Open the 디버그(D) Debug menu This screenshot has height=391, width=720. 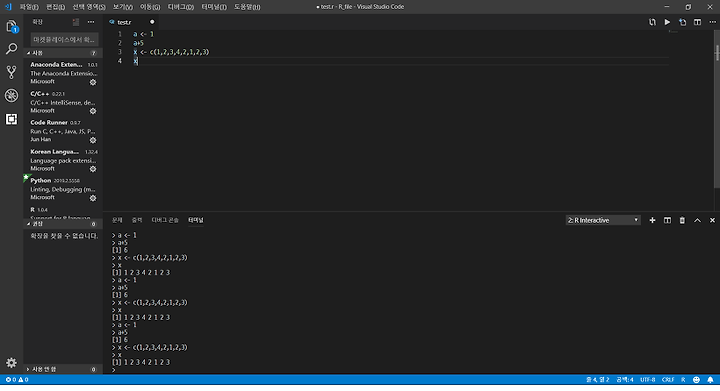(x=180, y=7)
